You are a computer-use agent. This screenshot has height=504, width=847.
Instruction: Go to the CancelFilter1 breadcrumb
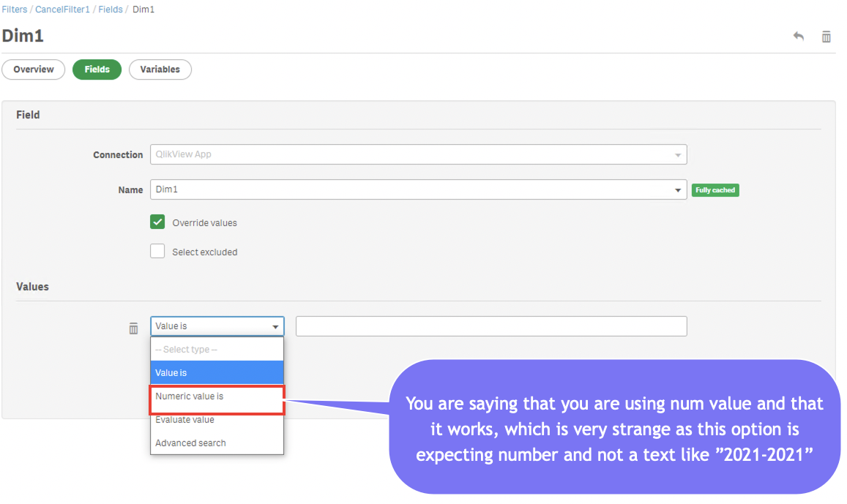63,10
